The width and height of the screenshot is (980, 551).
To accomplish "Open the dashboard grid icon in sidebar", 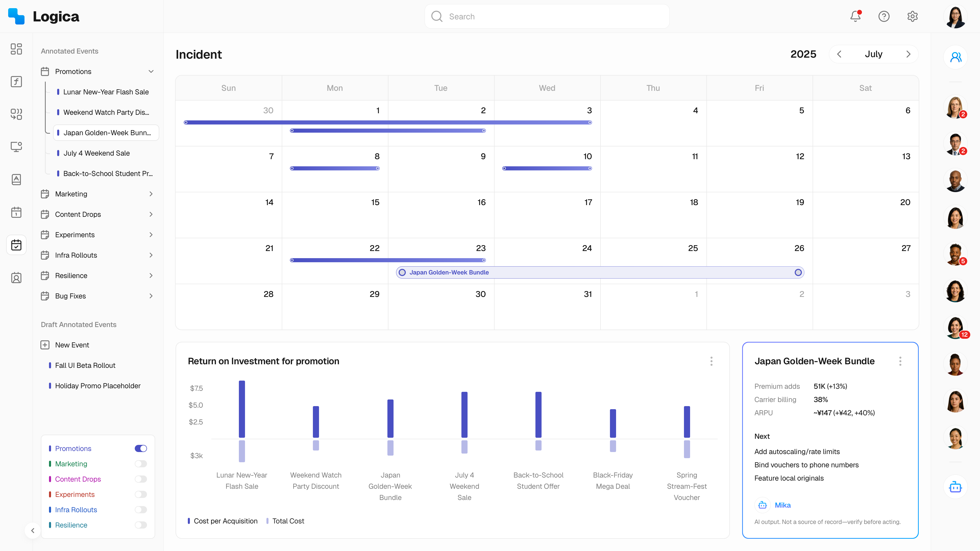I will tap(16, 49).
